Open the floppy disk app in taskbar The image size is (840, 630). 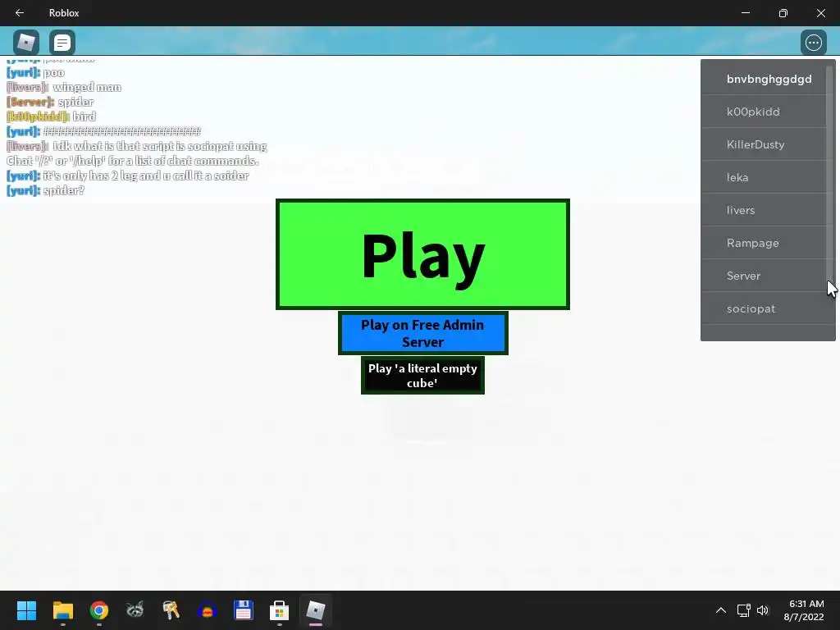243,610
